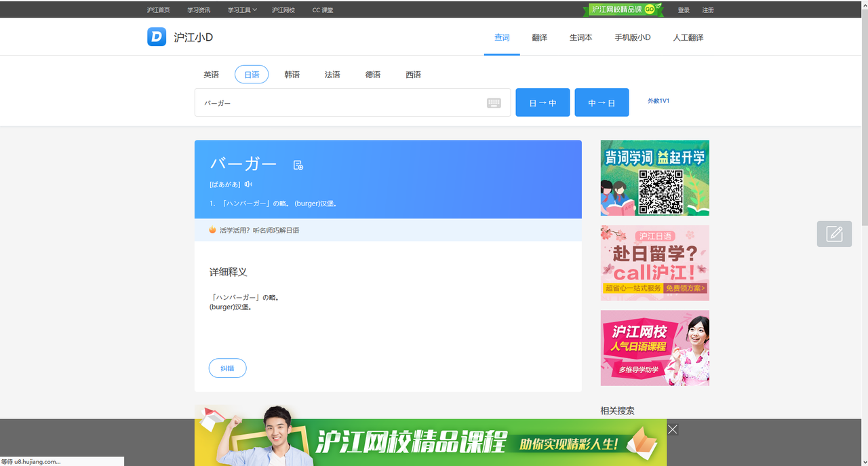
Task: Click the definition text (burger)汉堡。 in details
Action: click(231, 307)
